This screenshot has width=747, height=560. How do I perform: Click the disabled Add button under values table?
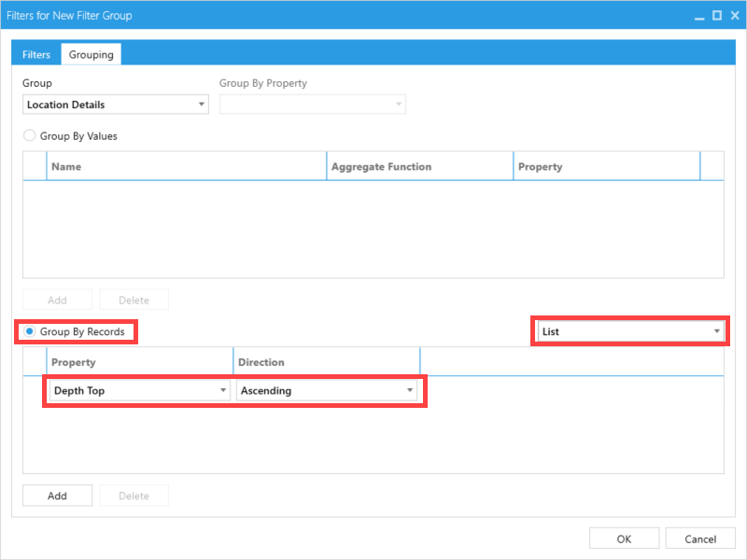tap(57, 300)
